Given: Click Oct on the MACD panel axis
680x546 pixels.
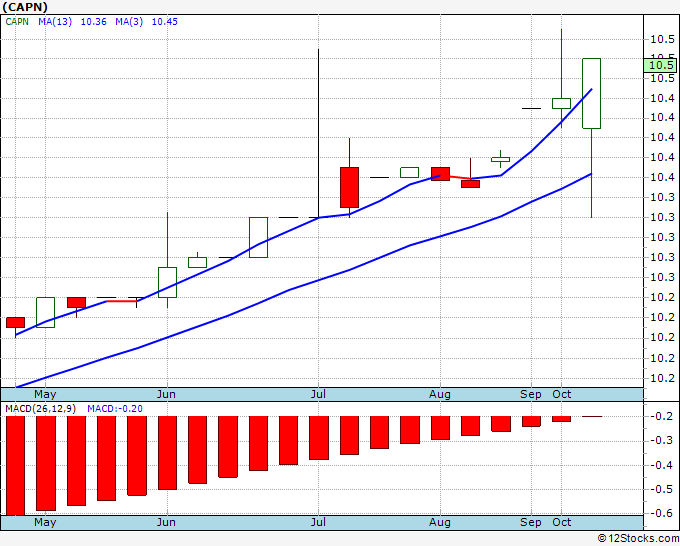Looking at the screenshot, I should point(562,522).
